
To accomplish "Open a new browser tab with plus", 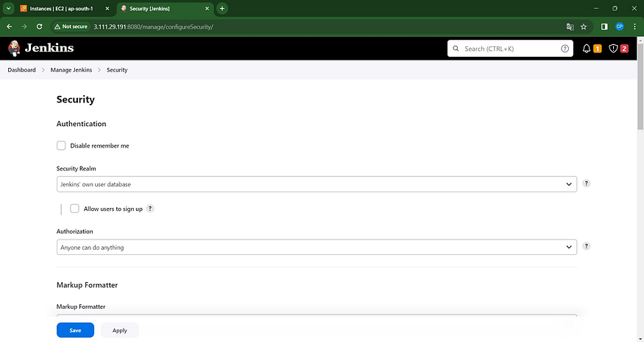I will click(x=222, y=8).
